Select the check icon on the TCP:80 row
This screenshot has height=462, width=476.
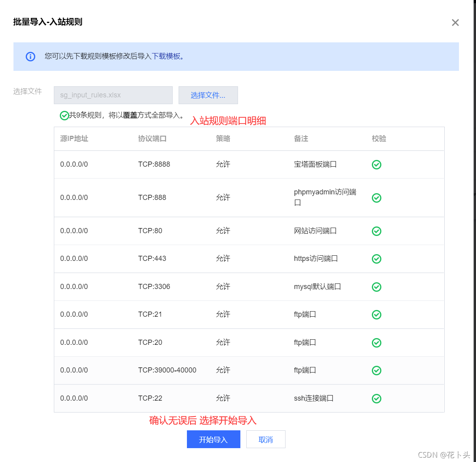point(377,231)
